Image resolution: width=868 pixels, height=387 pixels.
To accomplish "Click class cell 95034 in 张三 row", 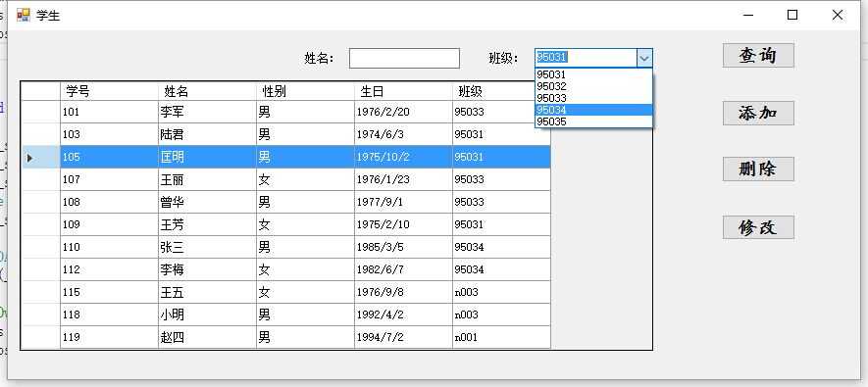I will [501, 247].
